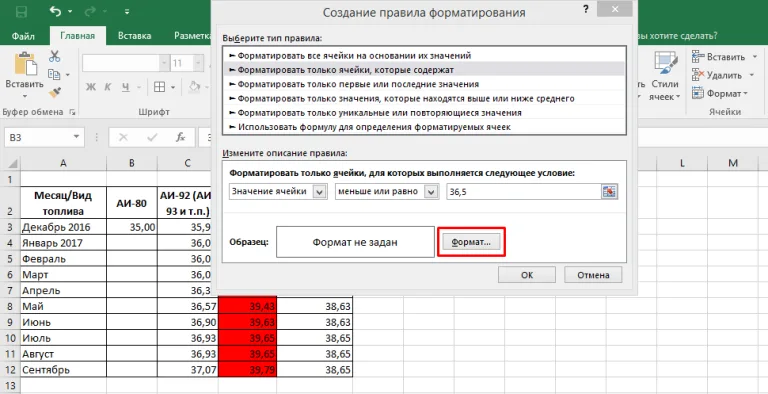Click the Формат... button
Image resolution: width=768 pixels, height=394 pixels.
(471, 242)
